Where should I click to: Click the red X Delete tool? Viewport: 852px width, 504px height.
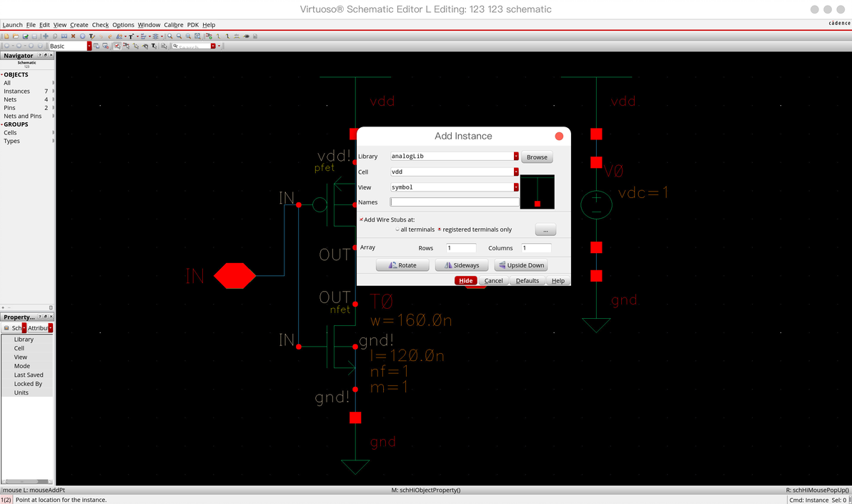[74, 36]
